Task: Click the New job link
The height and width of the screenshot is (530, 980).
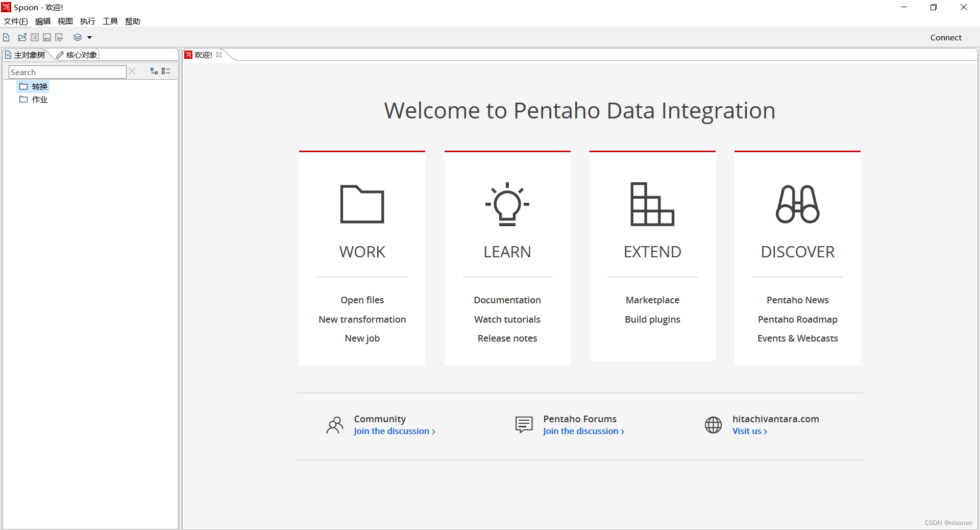Action: (362, 339)
